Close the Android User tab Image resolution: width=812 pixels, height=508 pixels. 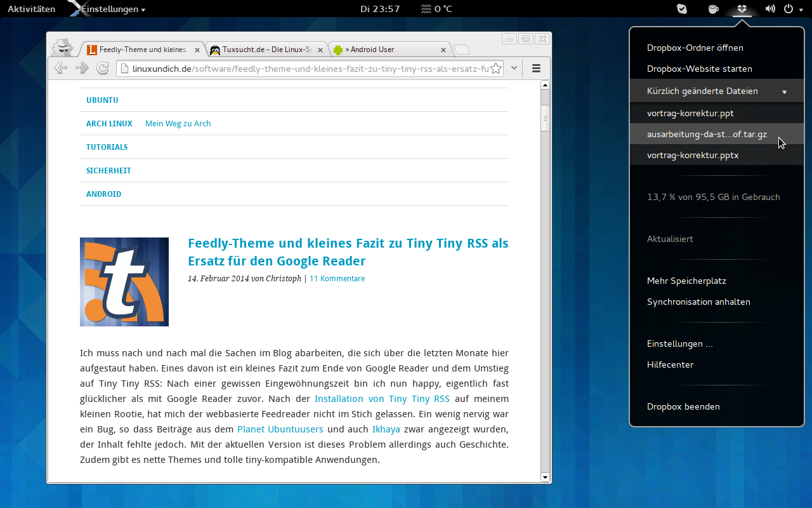pos(443,50)
